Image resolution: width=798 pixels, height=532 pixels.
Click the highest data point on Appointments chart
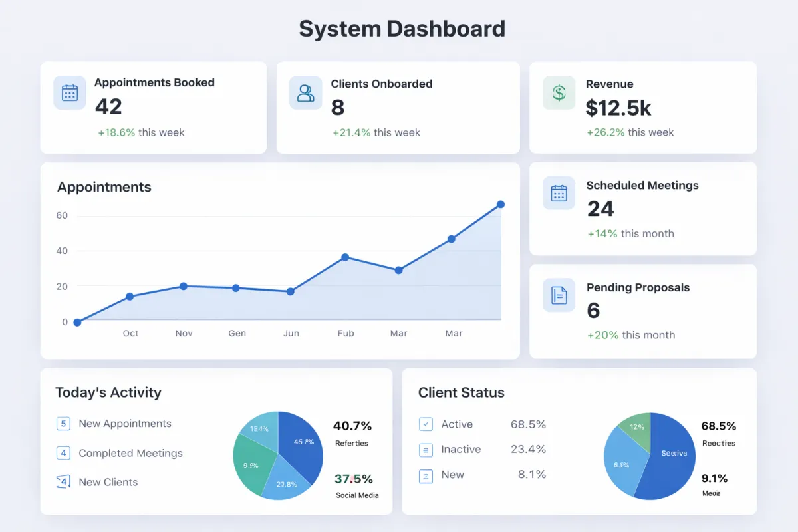point(501,205)
